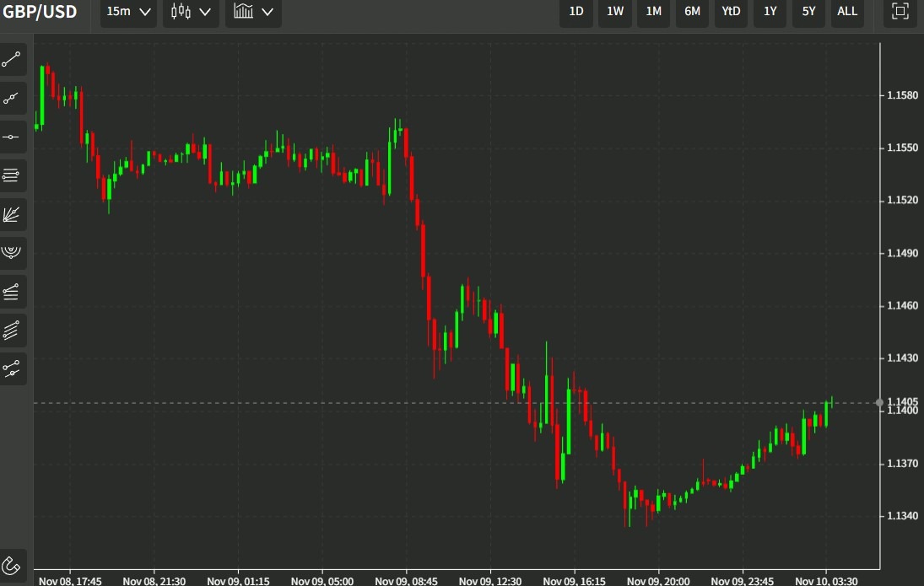
Task: Open the 15m interval dropdown
Action: click(128, 12)
